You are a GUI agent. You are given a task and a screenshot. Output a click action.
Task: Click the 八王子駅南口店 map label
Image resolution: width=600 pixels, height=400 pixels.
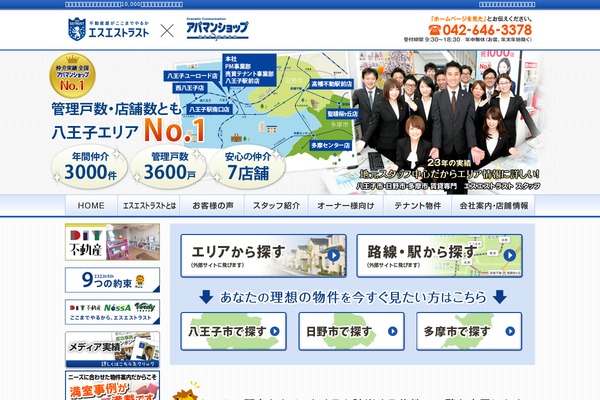pyautogui.click(x=209, y=109)
